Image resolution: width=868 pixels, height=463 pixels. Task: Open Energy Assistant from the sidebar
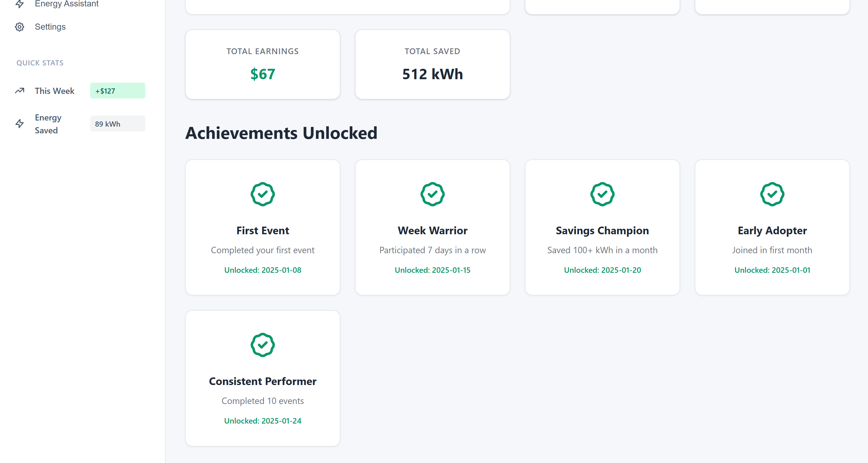tap(66, 4)
